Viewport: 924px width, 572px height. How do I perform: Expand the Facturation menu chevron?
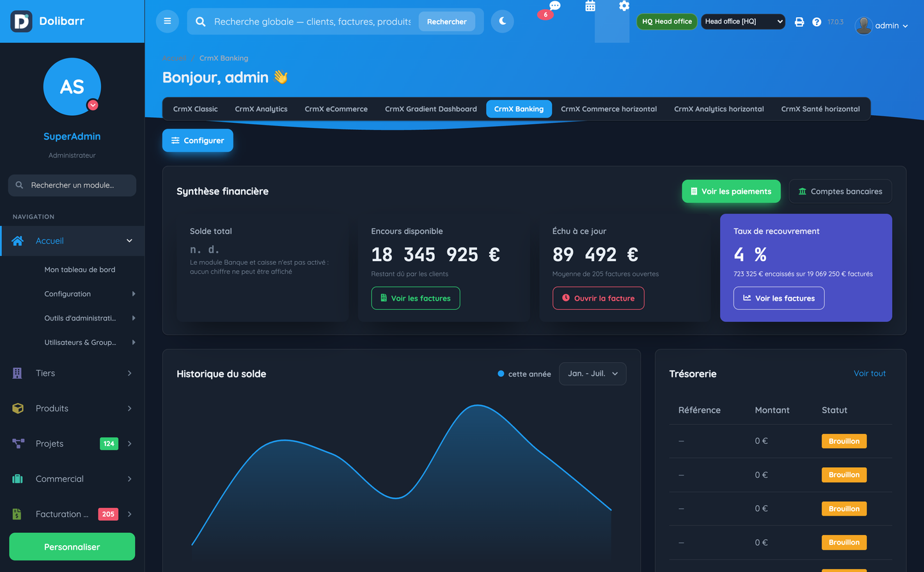129,514
